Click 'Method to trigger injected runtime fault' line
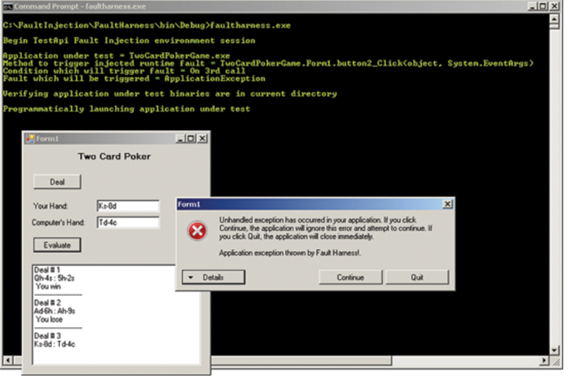Screen dimensions: 568x377 coord(268,63)
